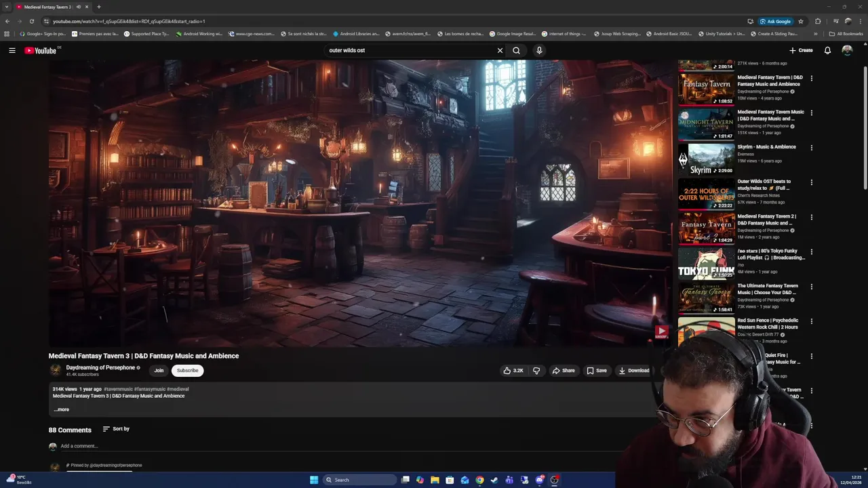Bookmark this page with star icon
The width and height of the screenshot is (868, 488).
point(801,21)
